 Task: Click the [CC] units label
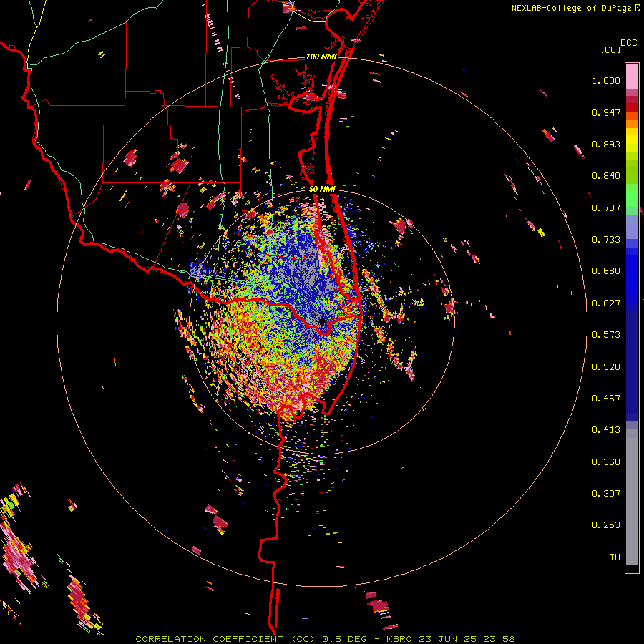610,49
